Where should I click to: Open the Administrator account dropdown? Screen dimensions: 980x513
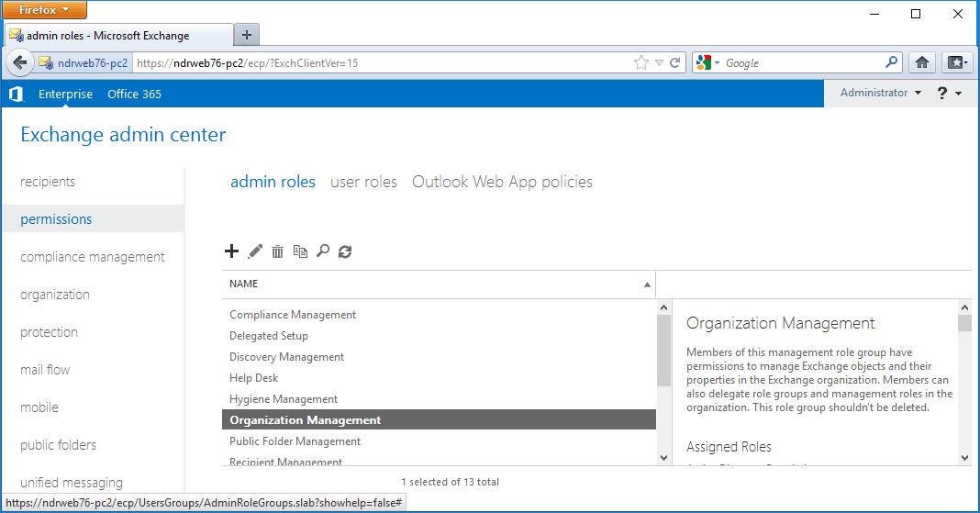pyautogui.click(x=881, y=93)
